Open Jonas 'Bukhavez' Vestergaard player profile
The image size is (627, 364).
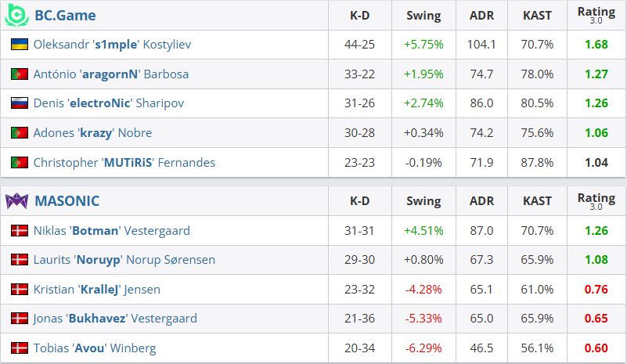point(115,319)
